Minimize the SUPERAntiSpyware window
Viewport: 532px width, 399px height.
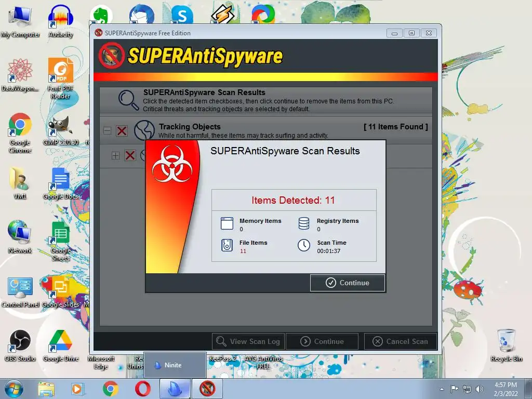click(x=395, y=33)
